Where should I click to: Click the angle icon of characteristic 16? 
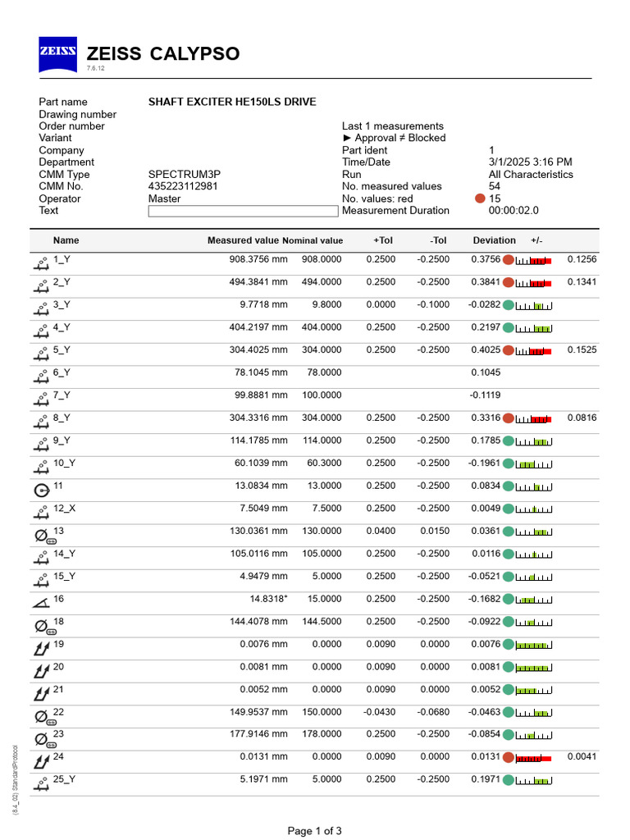[x=41, y=603]
